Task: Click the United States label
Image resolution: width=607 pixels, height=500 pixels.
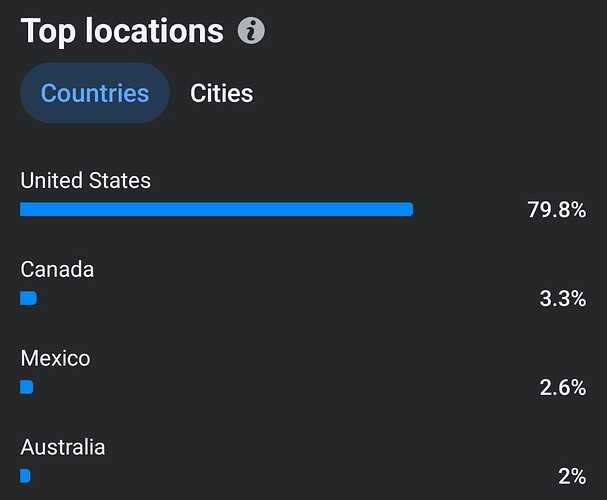Action: pos(86,180)
